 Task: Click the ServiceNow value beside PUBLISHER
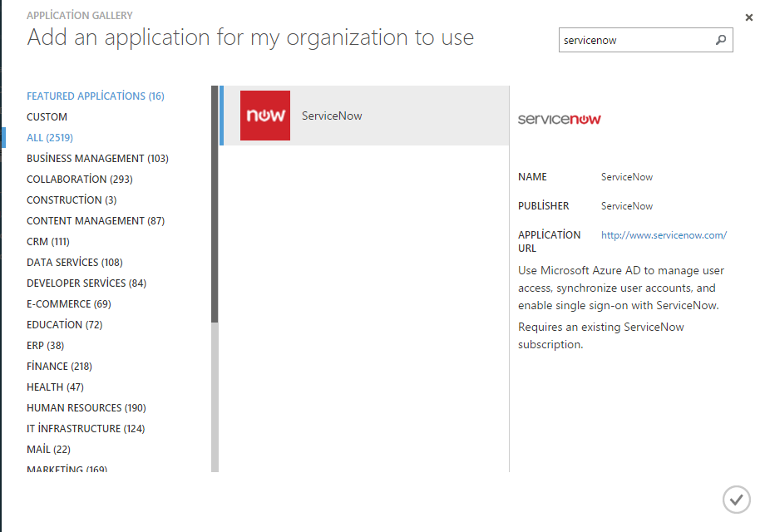626,206
